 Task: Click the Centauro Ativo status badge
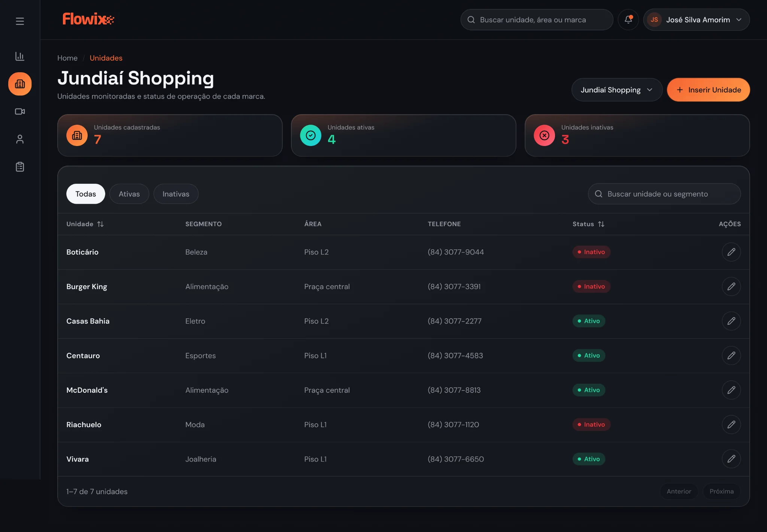click(589, 356)
